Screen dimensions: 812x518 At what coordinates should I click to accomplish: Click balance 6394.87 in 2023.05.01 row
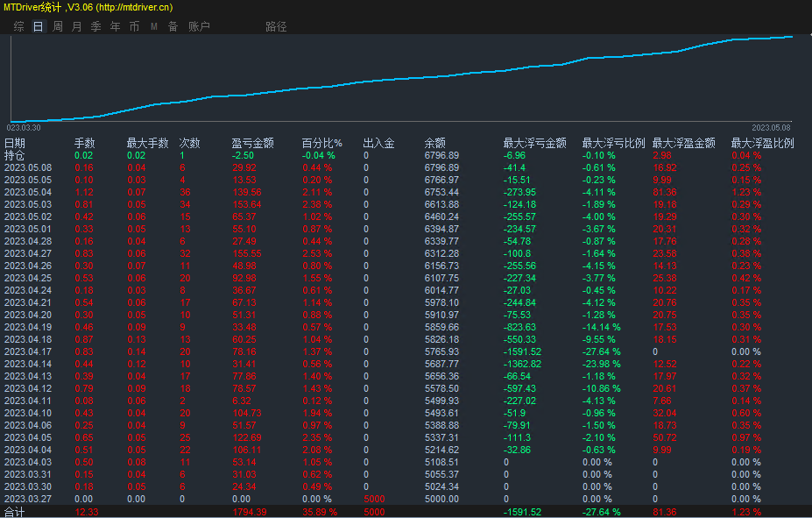pos(441,229)
